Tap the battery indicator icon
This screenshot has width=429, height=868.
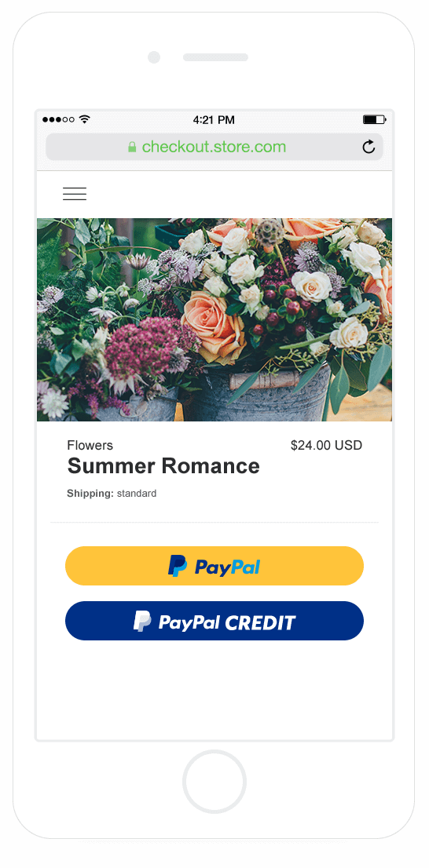(x=375, y=119)
